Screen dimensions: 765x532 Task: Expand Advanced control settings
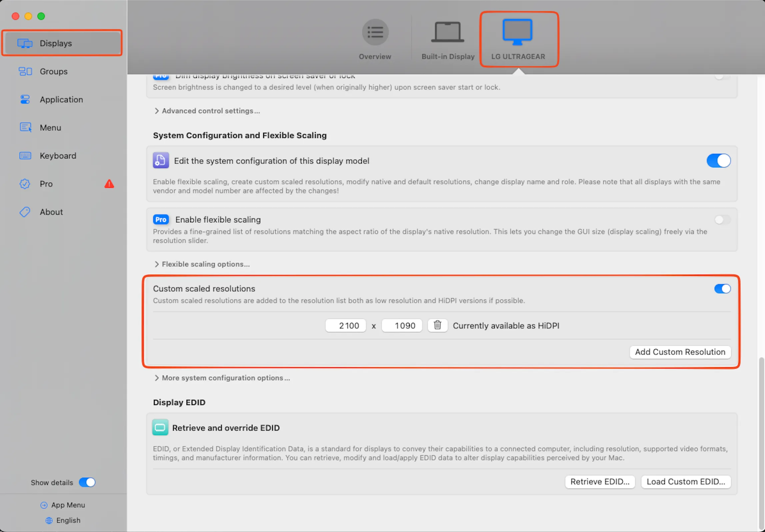tap(207, 111)
